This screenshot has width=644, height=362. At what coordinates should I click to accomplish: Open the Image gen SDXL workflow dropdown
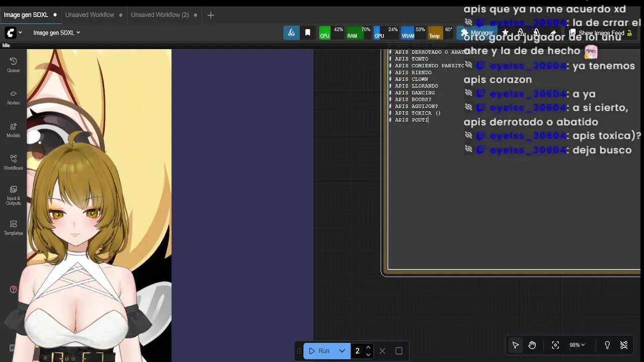57,33
